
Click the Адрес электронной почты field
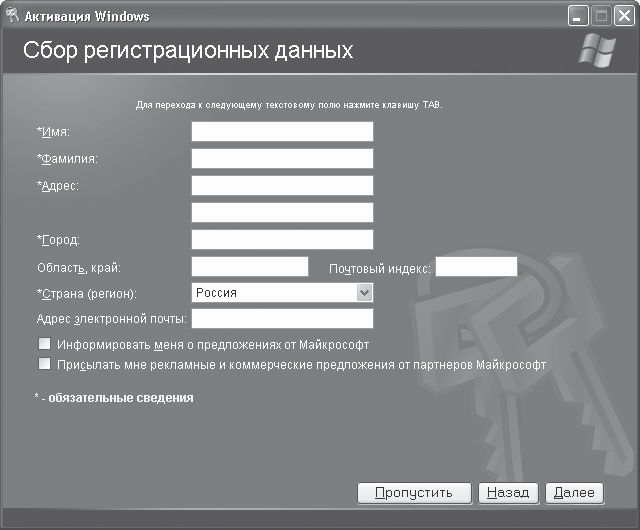282,318
